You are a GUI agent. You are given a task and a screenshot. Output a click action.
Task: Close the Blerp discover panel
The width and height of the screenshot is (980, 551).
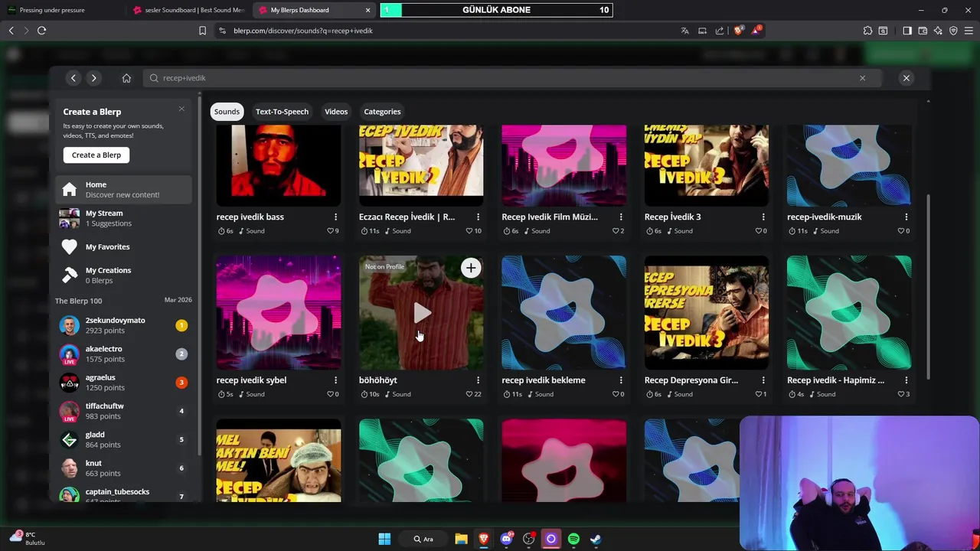point(906,78)
